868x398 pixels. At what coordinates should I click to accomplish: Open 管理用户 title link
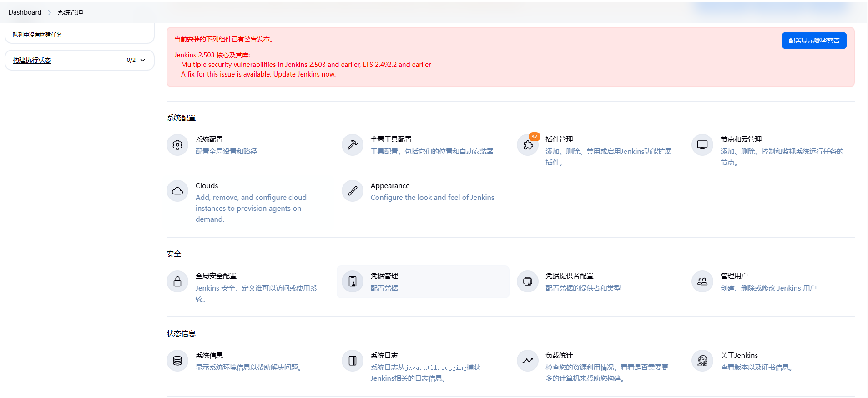coord(734,276)
